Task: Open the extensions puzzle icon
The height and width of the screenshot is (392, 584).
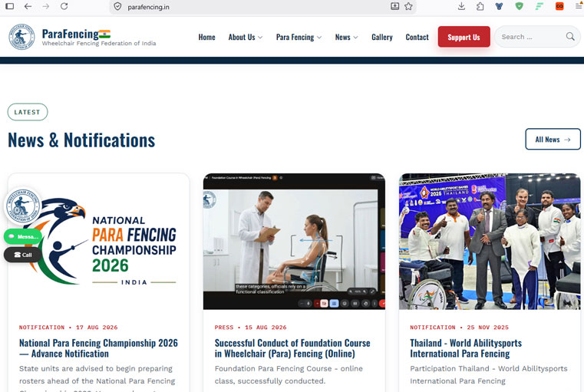Action: (x=480, y=6)
